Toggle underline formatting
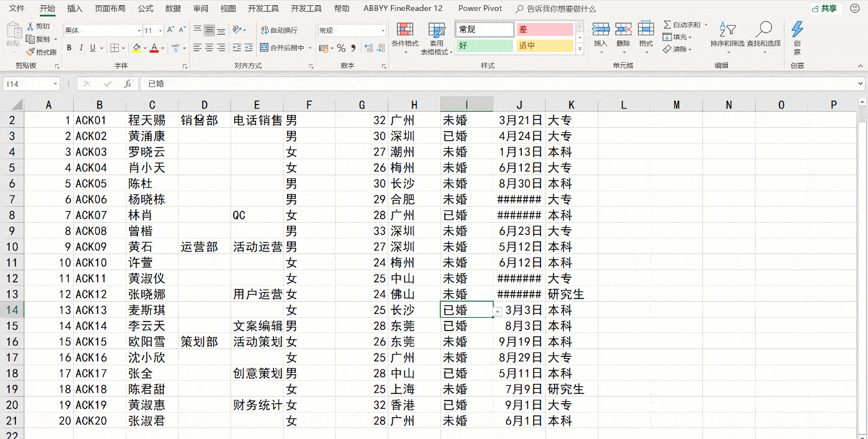The width and height of the screenshot is (868, 439). 92,47
